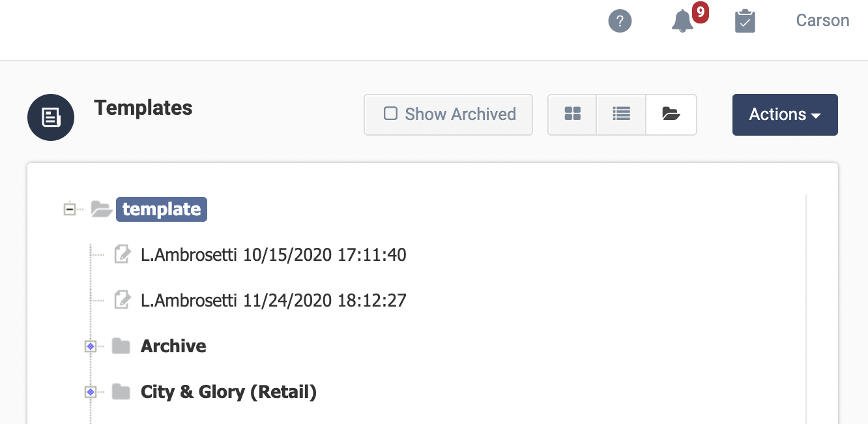Click the round Templates document icon

[x=51, y=117]
